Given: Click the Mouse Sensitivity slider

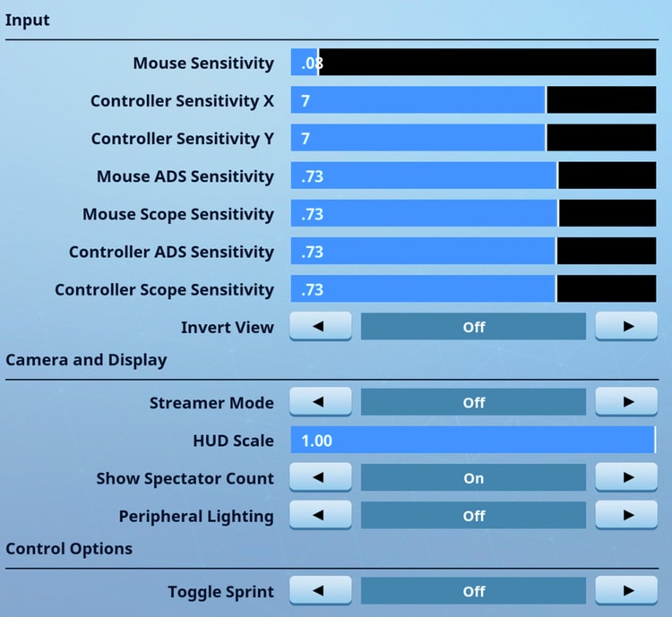Looking at the screenshot, I should tap(473, 63).
